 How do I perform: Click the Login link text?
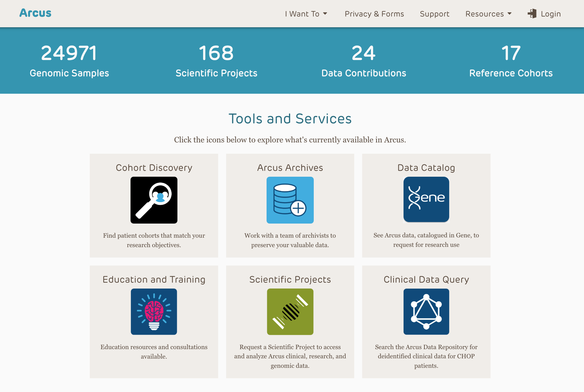(551, 14)
